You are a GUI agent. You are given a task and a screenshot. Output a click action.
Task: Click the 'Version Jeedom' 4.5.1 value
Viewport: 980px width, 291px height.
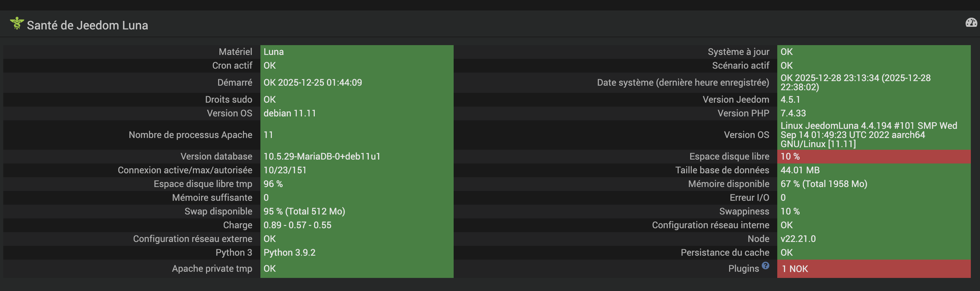click(790, 99)
